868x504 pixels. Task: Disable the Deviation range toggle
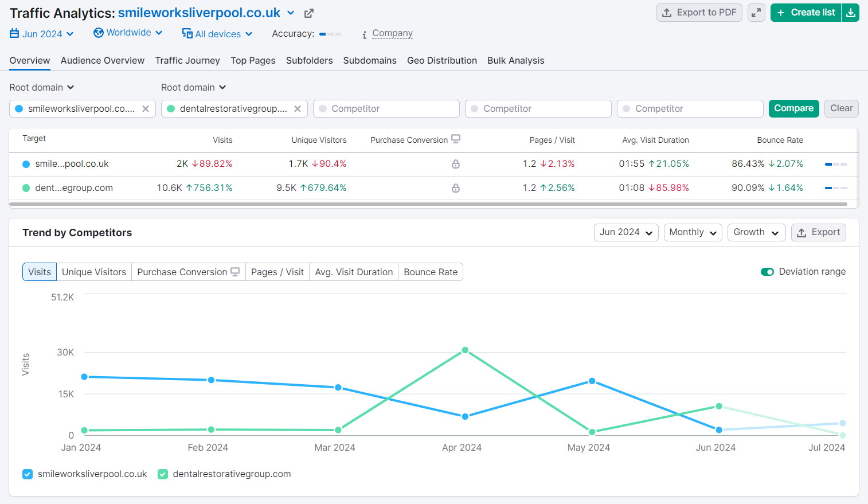point(767,272)
